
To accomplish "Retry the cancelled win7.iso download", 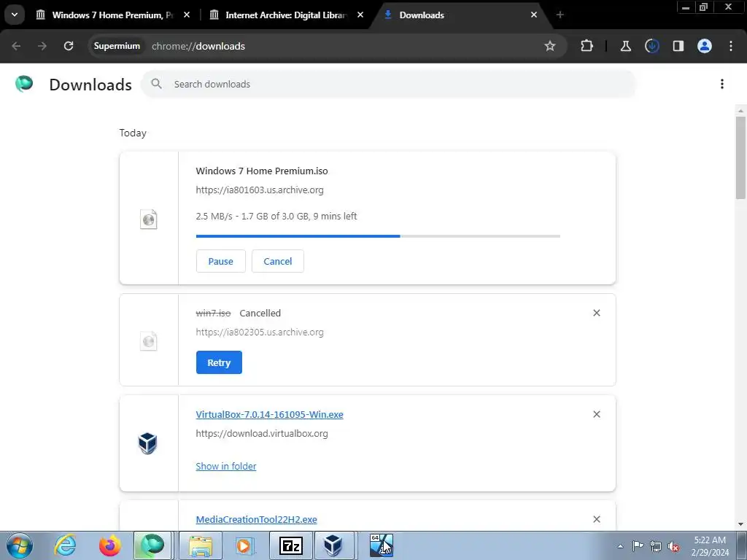I will click(x=219, y=362).
